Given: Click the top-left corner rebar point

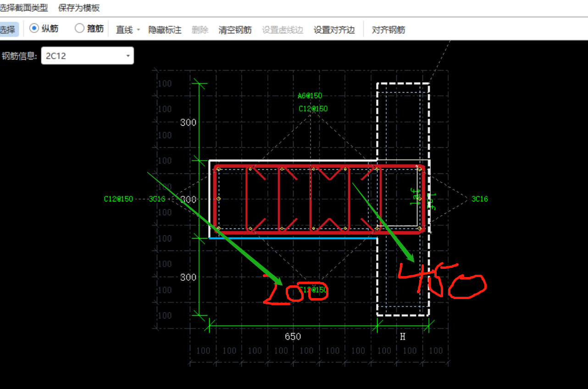Looking at the screenshot, I should (x=219, y=169).
